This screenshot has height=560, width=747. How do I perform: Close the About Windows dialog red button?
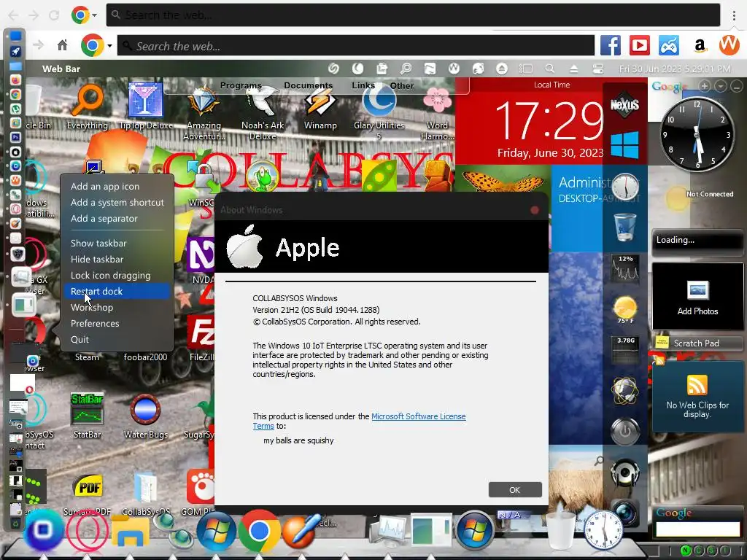[535, 210]
